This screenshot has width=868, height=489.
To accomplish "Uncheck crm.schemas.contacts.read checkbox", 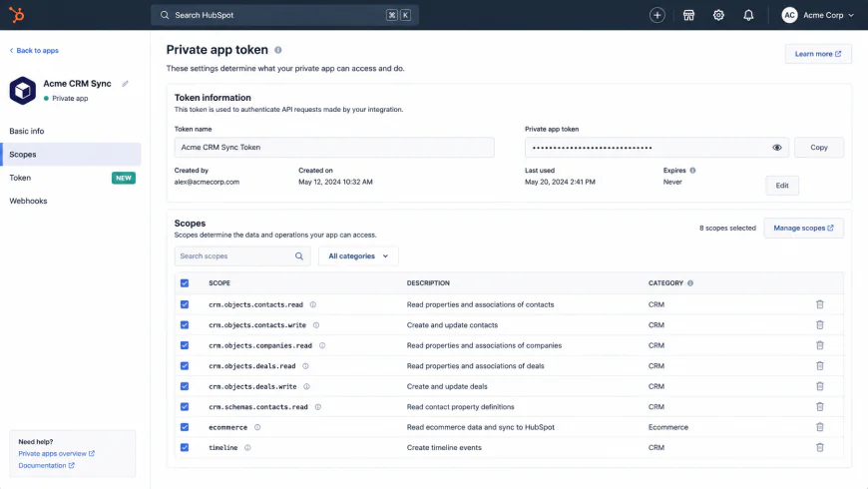I will coord(185,407).
